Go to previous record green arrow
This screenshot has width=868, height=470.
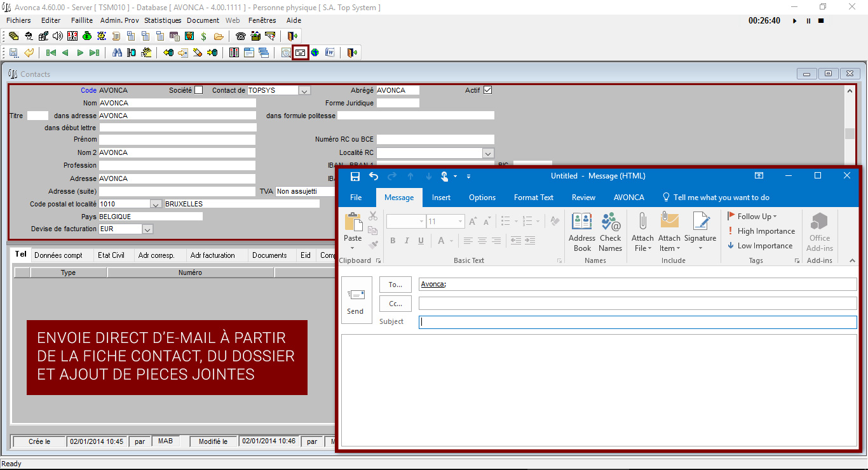[65, 53]
